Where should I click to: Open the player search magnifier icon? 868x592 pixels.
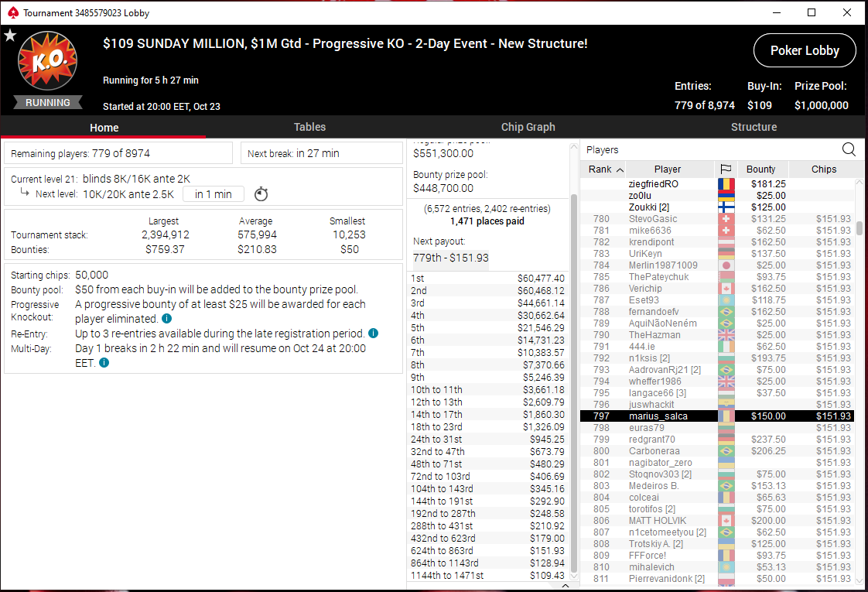(x=849, y=149)
